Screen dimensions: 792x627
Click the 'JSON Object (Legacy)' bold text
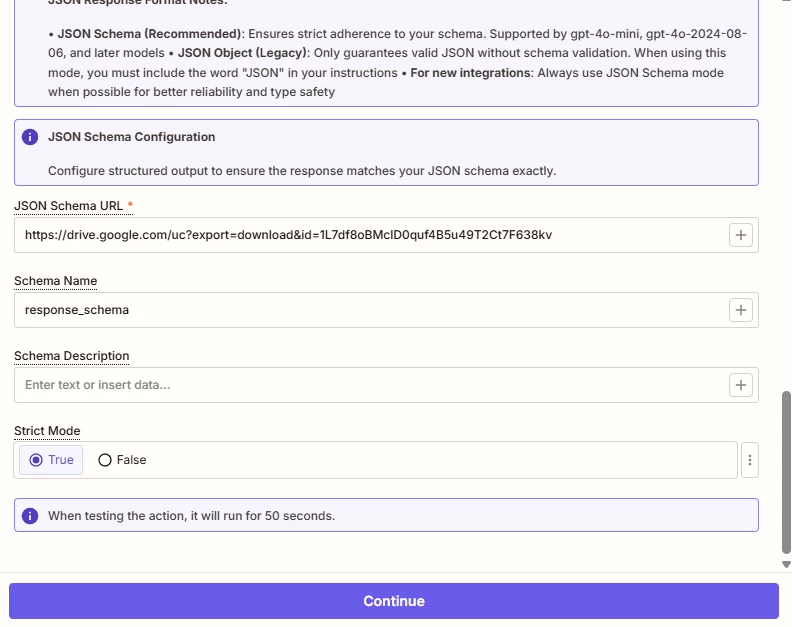click(242, 53)
